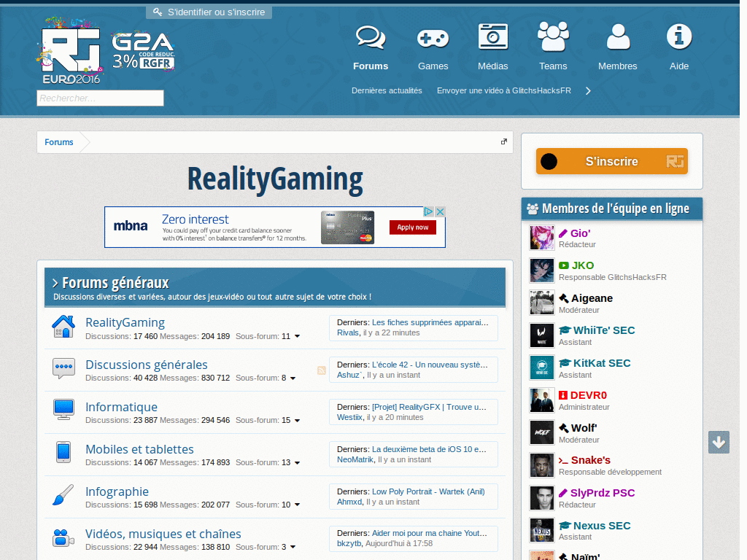Click the AdChoices icon on the mbna ad
This screenshot has width=747, height=560.
pos(428,211)
